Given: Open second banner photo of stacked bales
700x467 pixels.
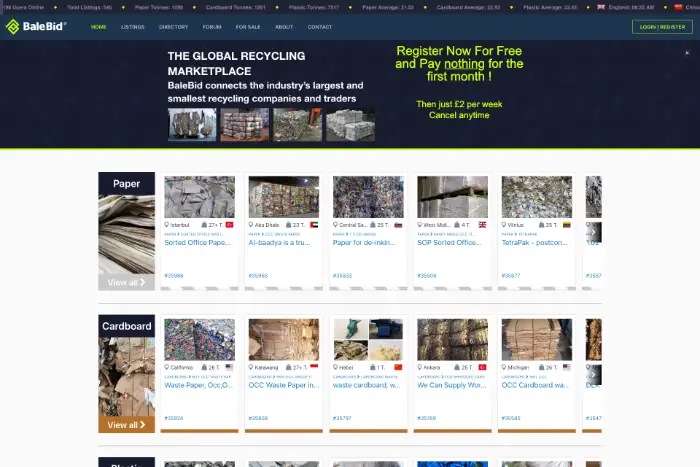Looking at the screenshot, I should (x=245, y=125).
